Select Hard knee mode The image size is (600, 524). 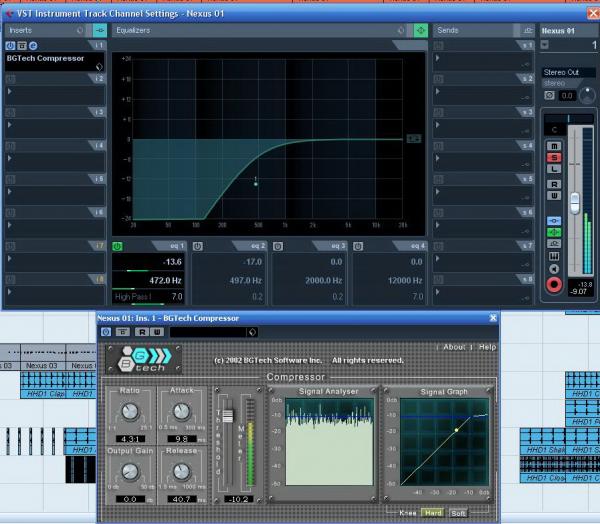coord(433,513)
